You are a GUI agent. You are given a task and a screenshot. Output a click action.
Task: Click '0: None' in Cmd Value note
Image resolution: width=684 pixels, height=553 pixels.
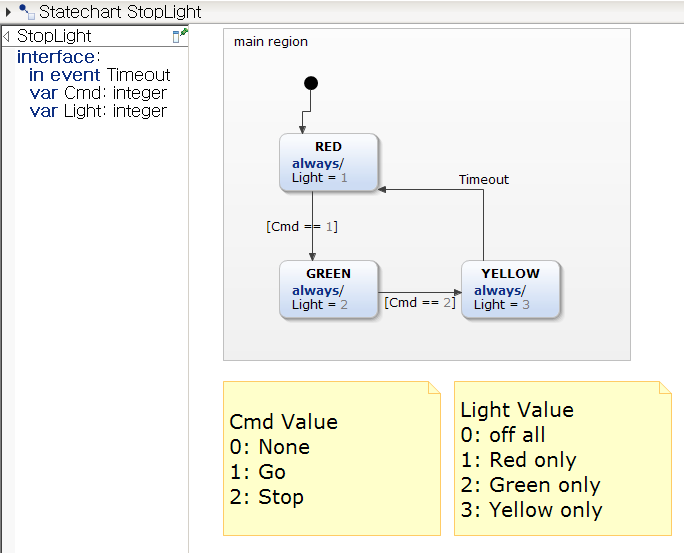[x=270, y=447]
